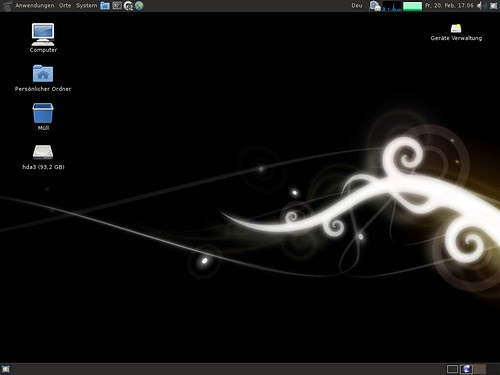Image resolution: width=500 pixels, height=375 pixels.
Task: Open the calendar from date and time
Action: click(x=449, y=6)
